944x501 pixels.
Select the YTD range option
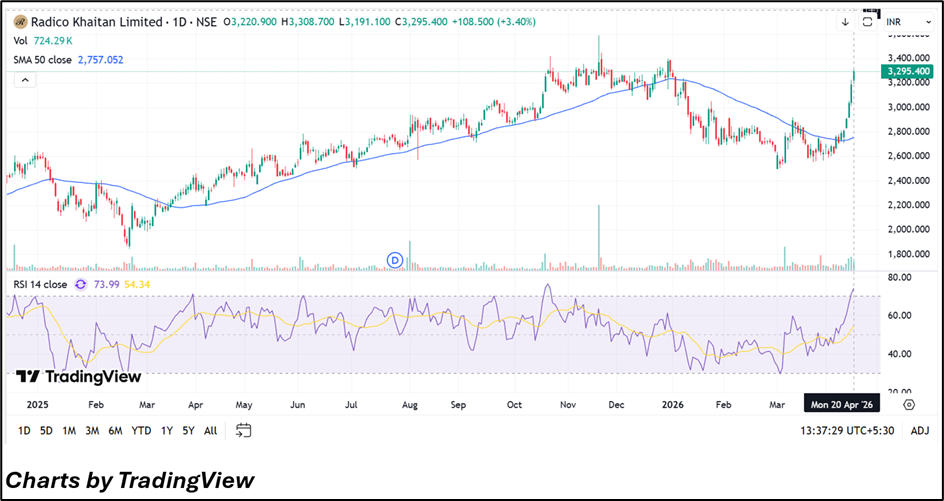coord(140,431)
